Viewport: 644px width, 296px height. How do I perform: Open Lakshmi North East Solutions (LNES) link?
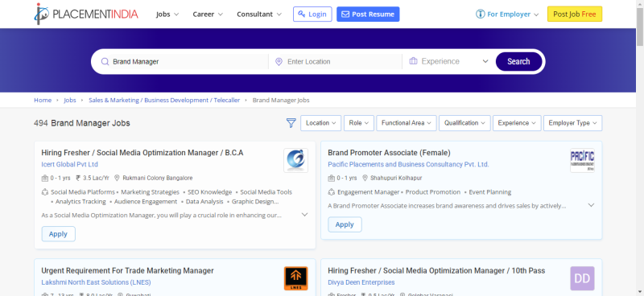96,282
